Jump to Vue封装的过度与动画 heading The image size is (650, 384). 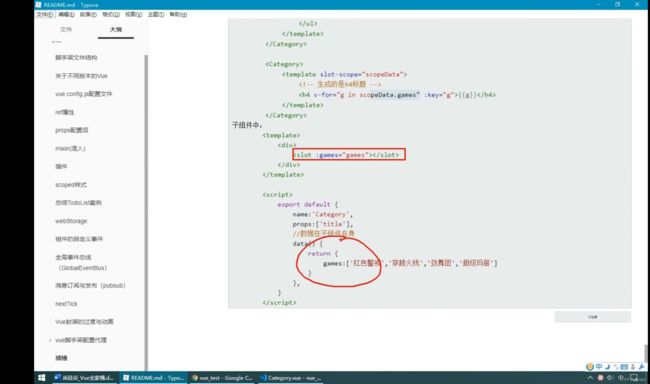[x=84, y=322]
